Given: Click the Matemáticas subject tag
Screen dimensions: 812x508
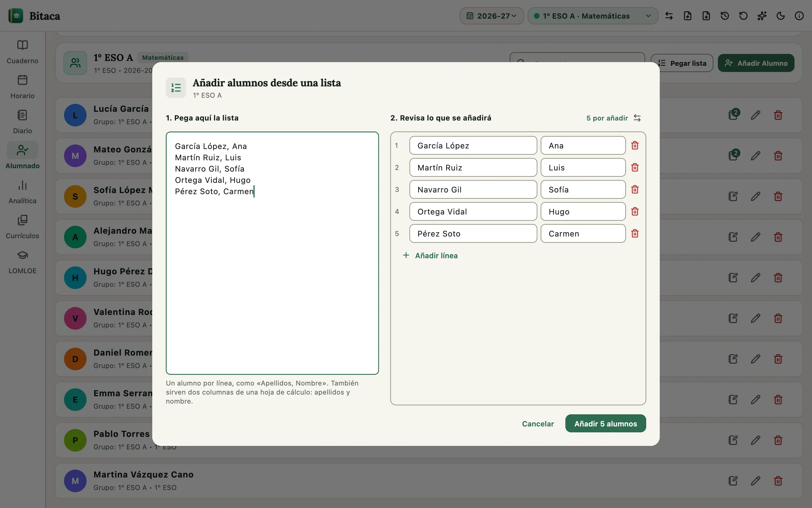Looking at the screenshot, I should coord(163,58).
